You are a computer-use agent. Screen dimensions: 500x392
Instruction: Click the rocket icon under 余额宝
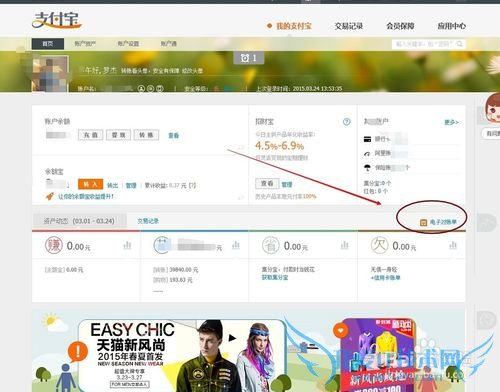pos(50,196)
